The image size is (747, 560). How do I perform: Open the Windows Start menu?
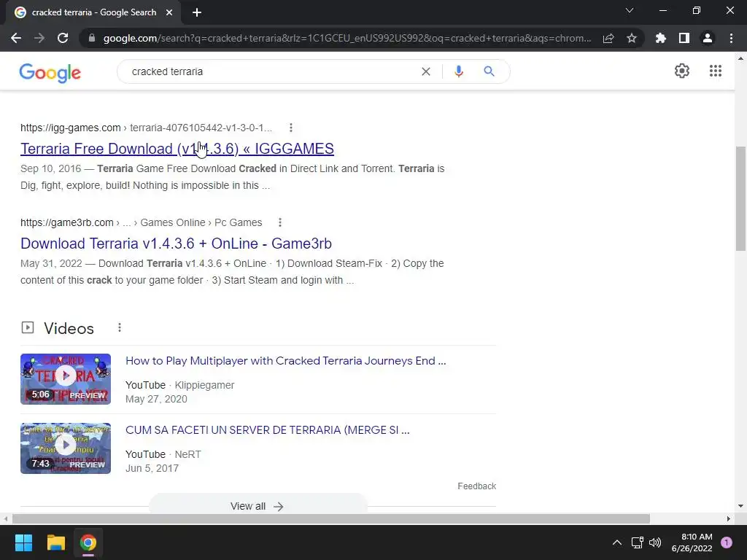coord(23,542)
